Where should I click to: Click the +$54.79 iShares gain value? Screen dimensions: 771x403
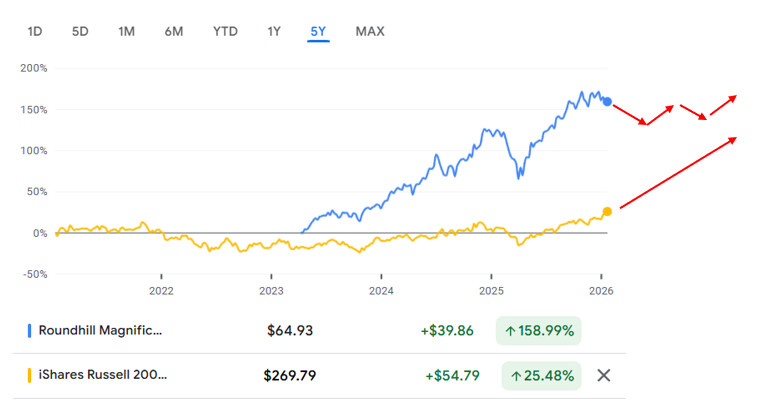452,375
